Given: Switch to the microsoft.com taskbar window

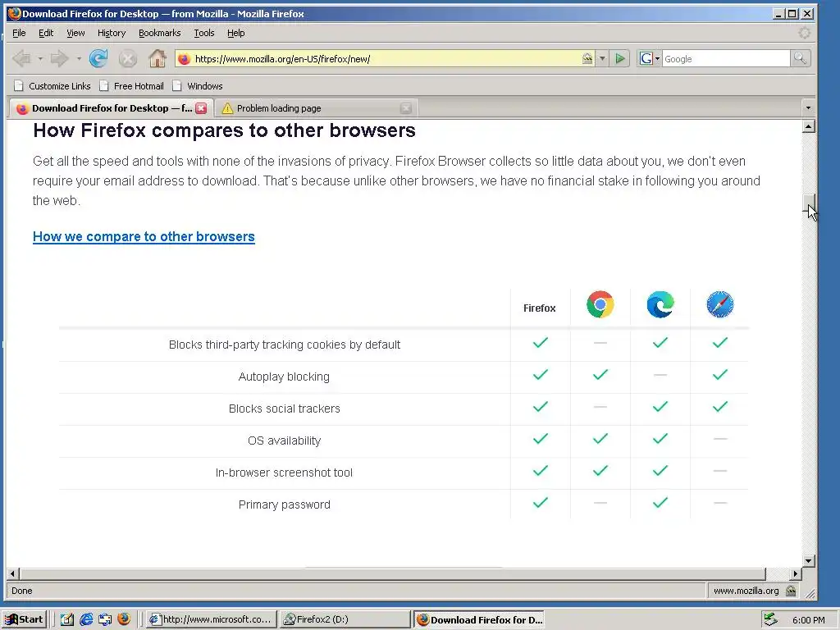Looking at the screenshot, I should [x=211, y=619].
